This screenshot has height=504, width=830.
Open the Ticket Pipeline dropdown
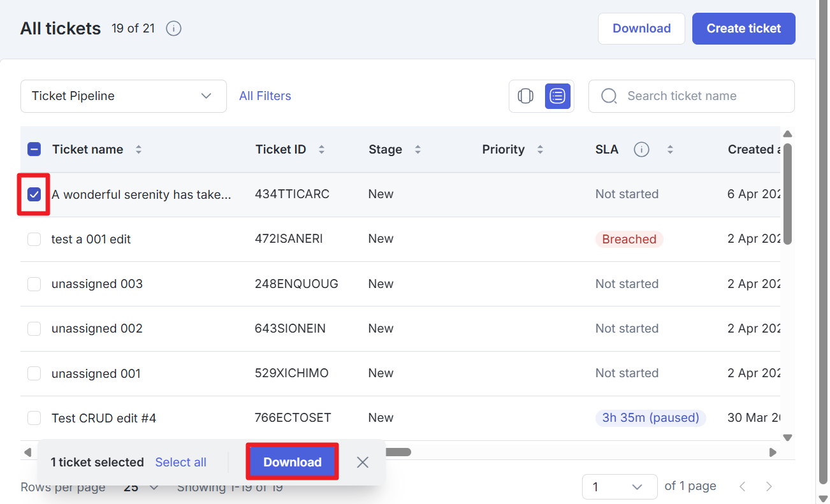pos(123,96)
